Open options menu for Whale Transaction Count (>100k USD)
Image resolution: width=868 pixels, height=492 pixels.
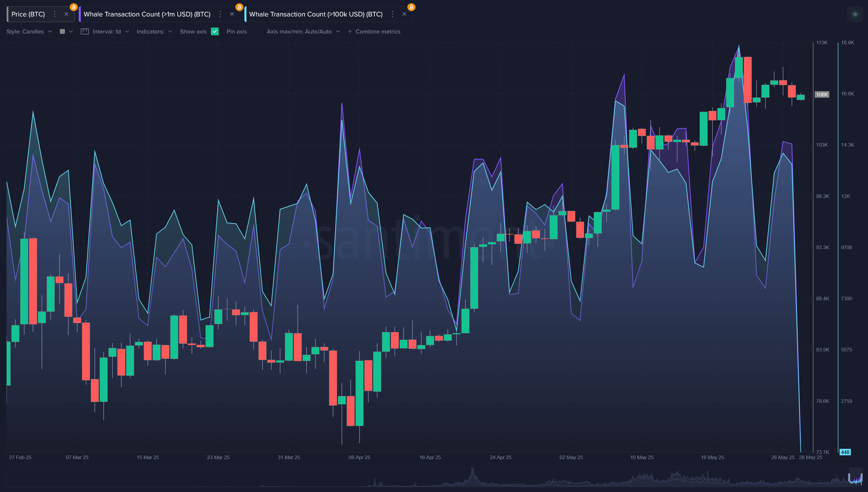point(392,14)
